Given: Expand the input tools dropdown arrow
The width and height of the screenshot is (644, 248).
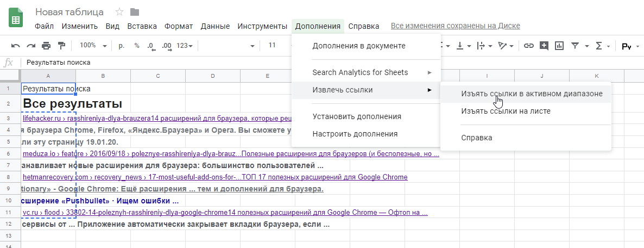Looking at the screenshot, I should 638,46.
